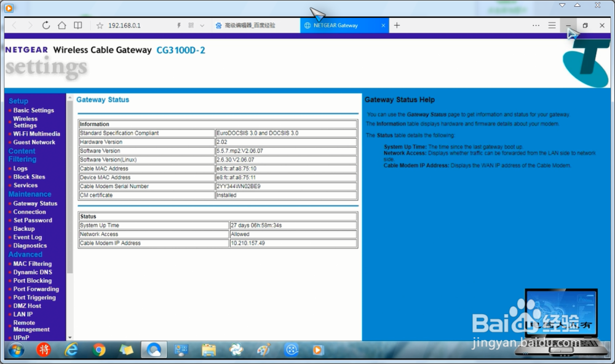Close the NETGEAR Gateway tab
The image size is (615, 364).
click(x=383, y=25)
